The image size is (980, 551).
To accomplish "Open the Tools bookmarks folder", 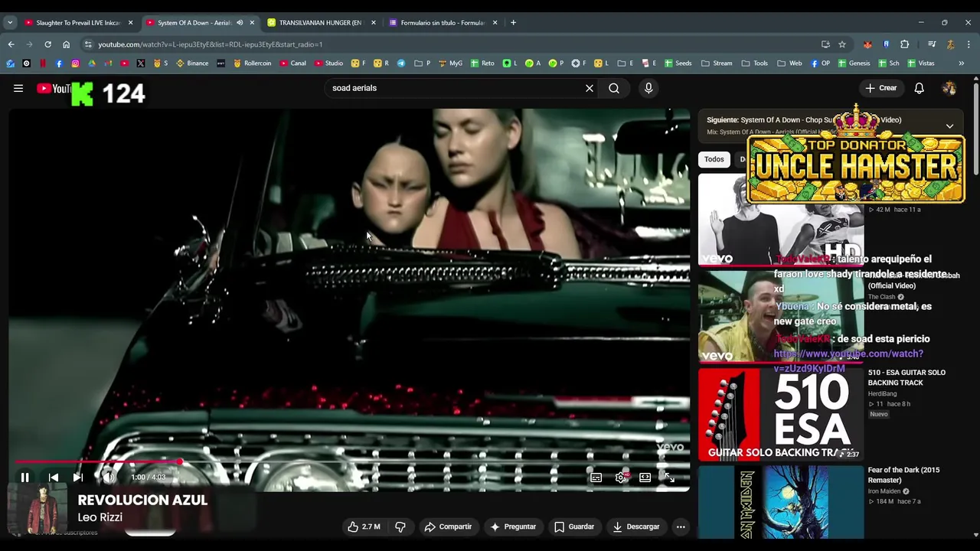I will coord(754,64).
